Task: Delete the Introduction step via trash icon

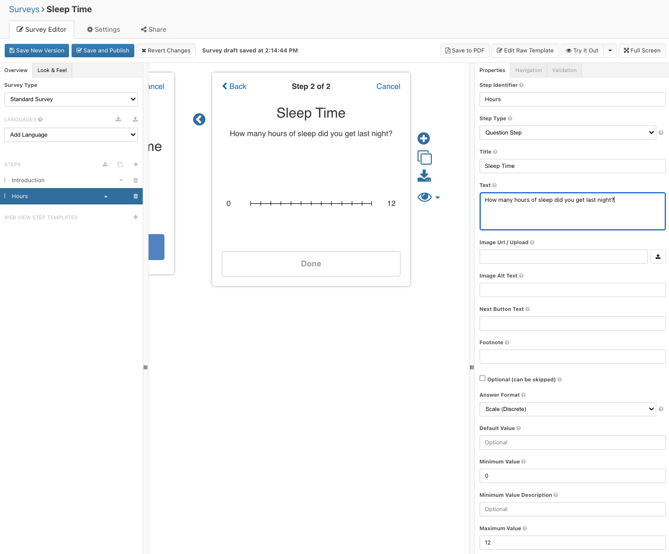Action: 136,181
